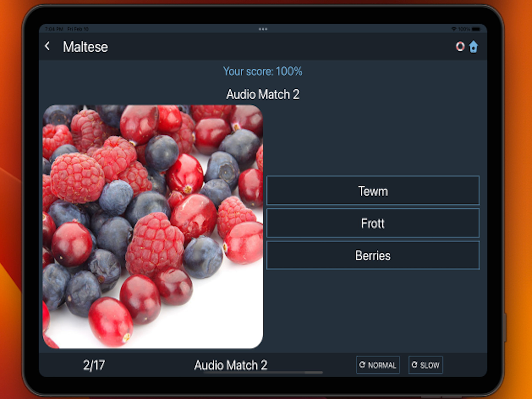
Task: Return to home with the house icon
Action: [x=473, y=46]
